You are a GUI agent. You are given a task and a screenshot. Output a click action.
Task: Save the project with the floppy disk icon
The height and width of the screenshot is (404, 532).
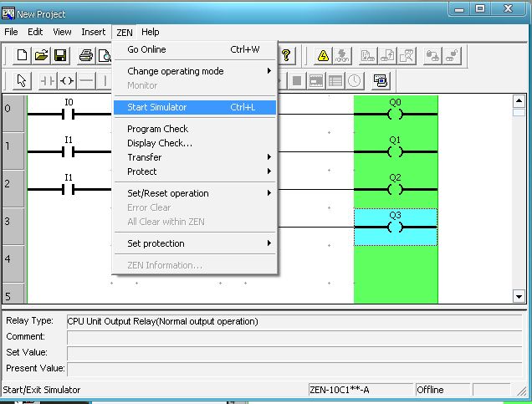[x=60, y=55]
